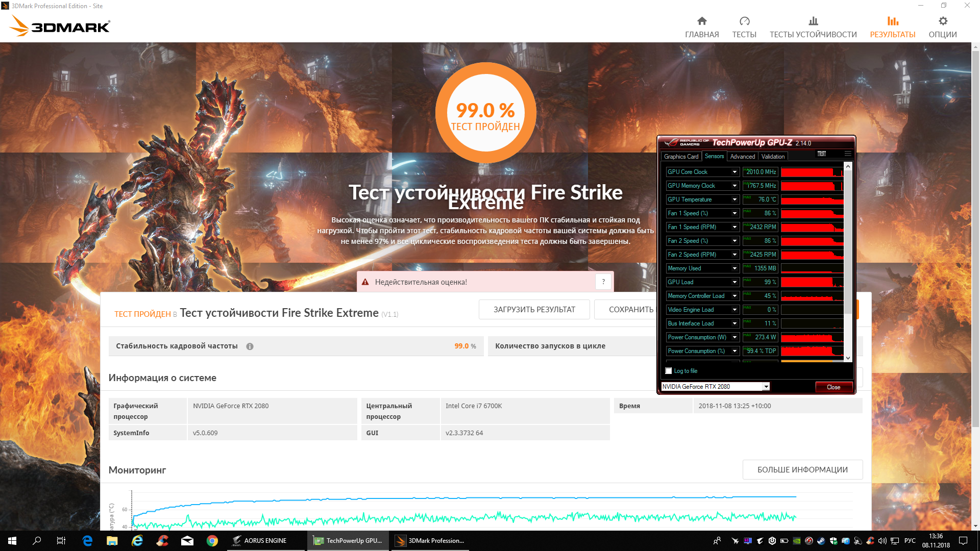Viewport: 980px width, 551px height.
Task: Expand GPU Temperature sensor dropdown
Action: pos(734,199)
